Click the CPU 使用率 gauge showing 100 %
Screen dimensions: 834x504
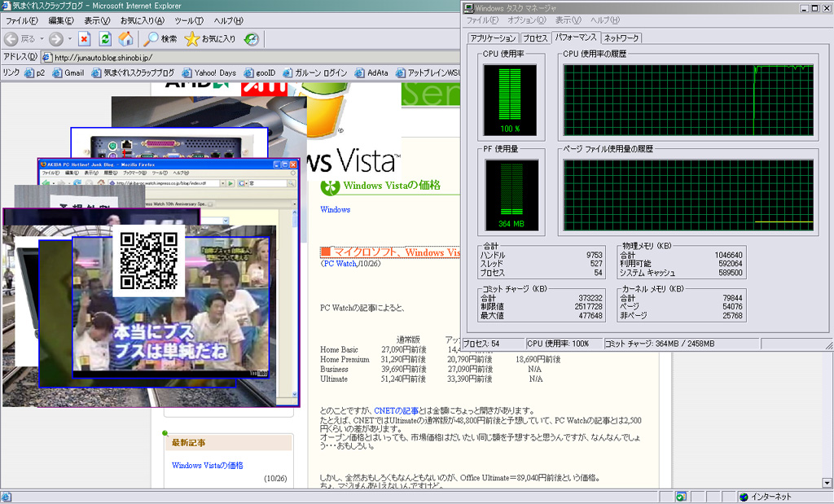(x=510, y=100)
